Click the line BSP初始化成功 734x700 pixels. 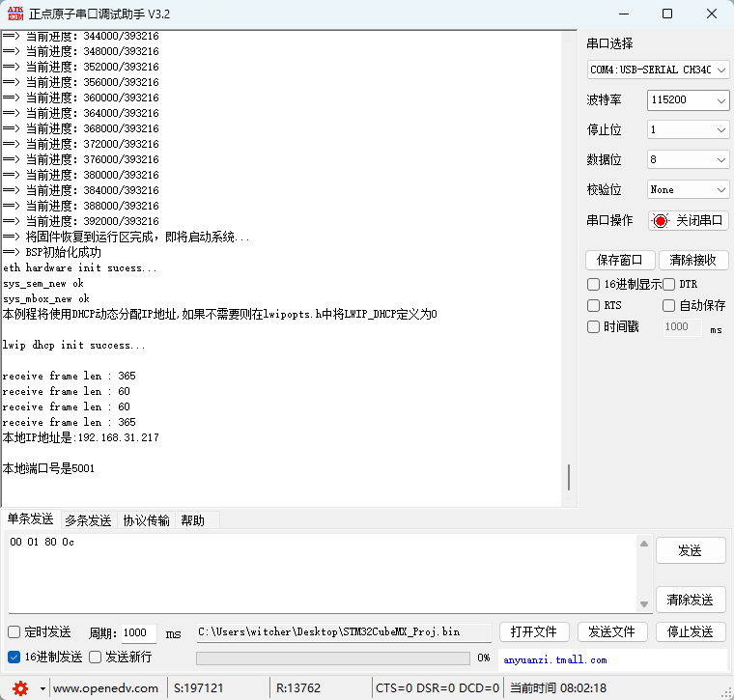click(52, 253)
